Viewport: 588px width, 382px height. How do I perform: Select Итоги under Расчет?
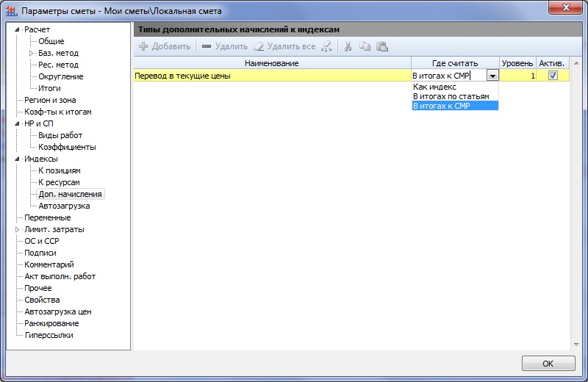[49, 88]
